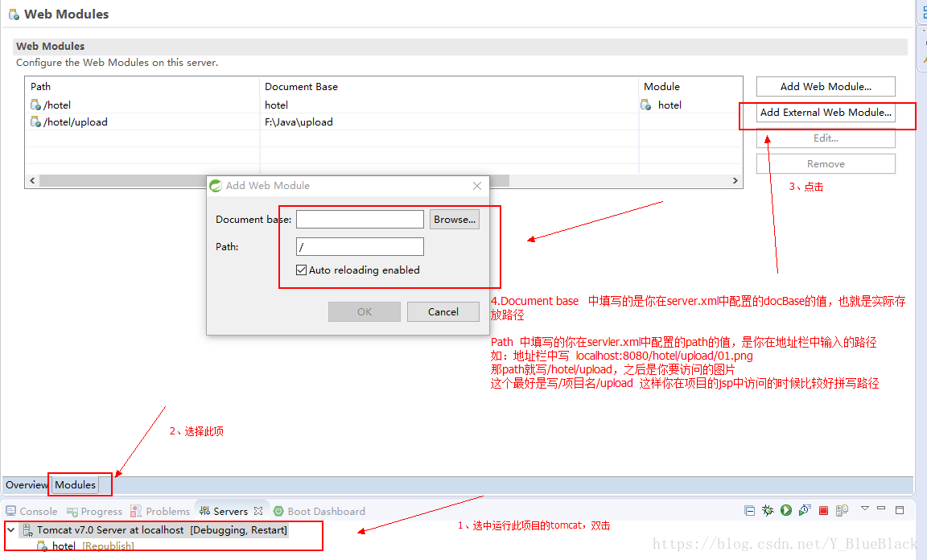Open the Progress tab
Viewport: 927px width, 560px height.
[x=95, y=511]
